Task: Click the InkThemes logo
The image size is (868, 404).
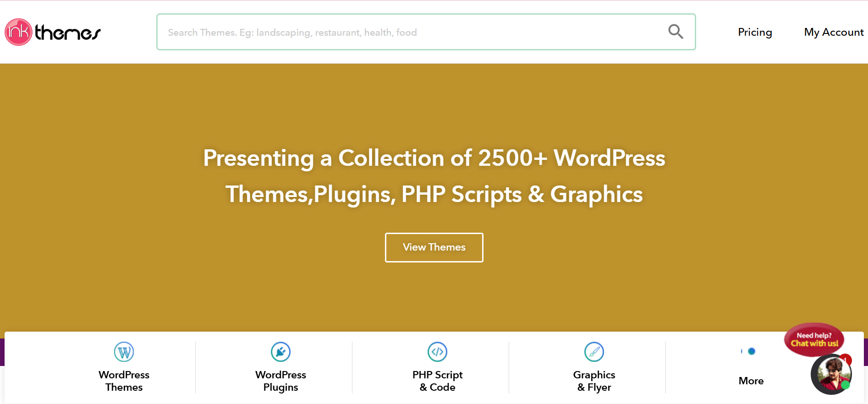Action: (53, 32)
